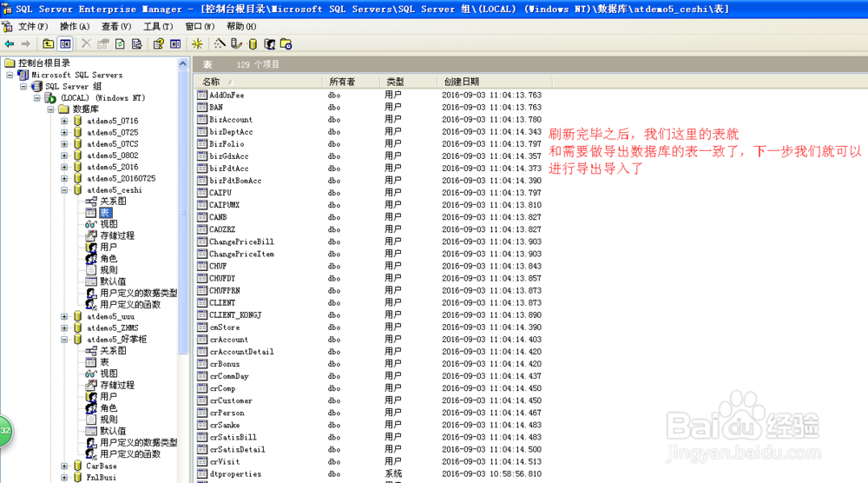Click the database icon for atdemo5_0716
868x483 pixels.
[x=77, y=121]
